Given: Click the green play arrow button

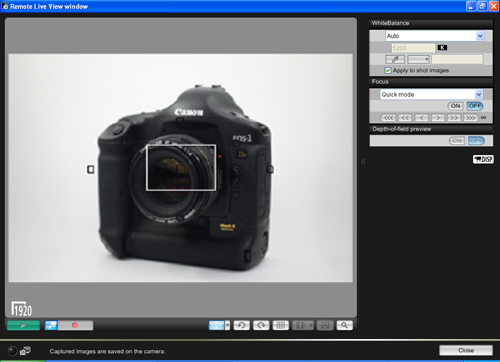Looking at the screenshot, I should point(23,325).
